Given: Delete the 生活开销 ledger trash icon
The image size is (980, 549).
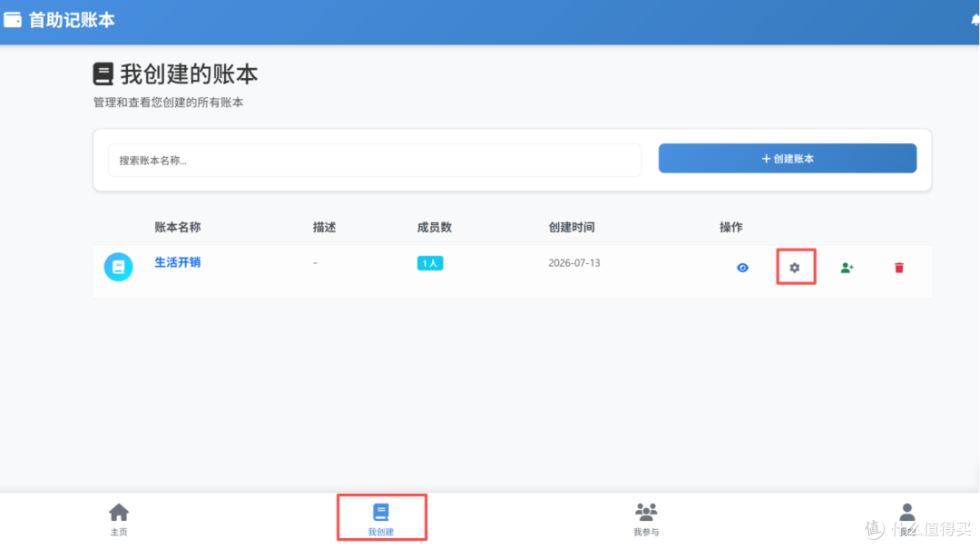Looking at the screenshot, I should coord(898,268).
